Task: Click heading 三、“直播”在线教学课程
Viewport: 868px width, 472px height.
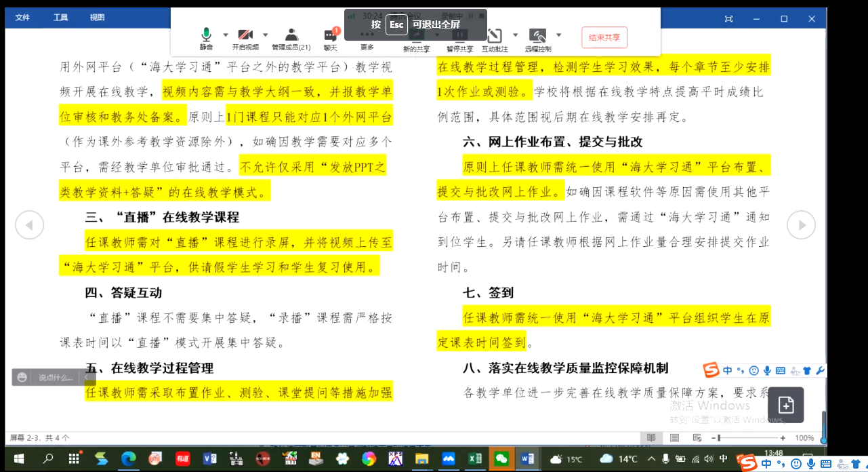Action: 162,218
